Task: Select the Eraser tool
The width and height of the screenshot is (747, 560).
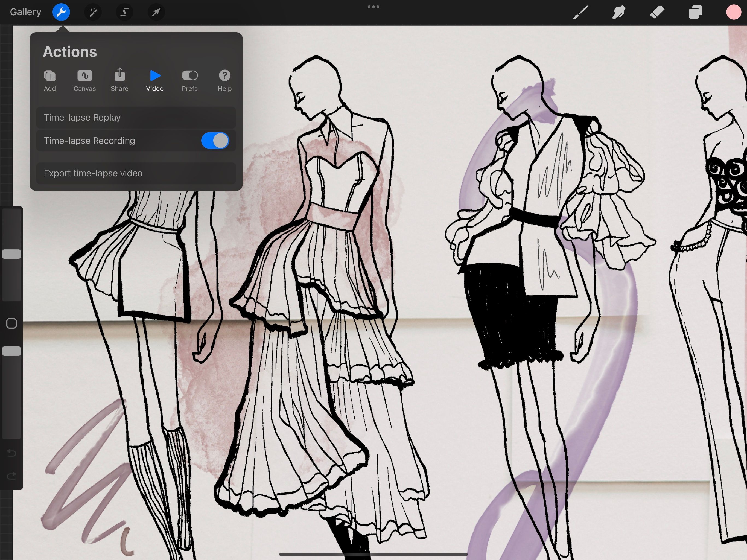Action: (x=657, y=12)
